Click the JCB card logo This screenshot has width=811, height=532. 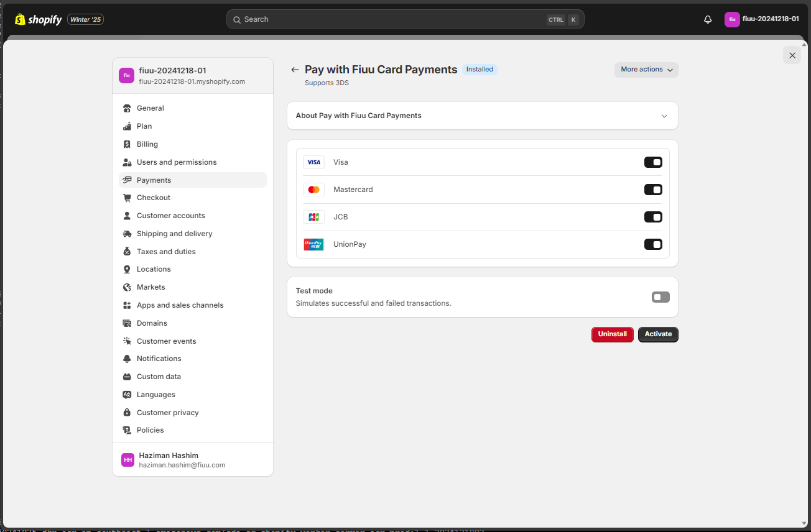[313, 217]
